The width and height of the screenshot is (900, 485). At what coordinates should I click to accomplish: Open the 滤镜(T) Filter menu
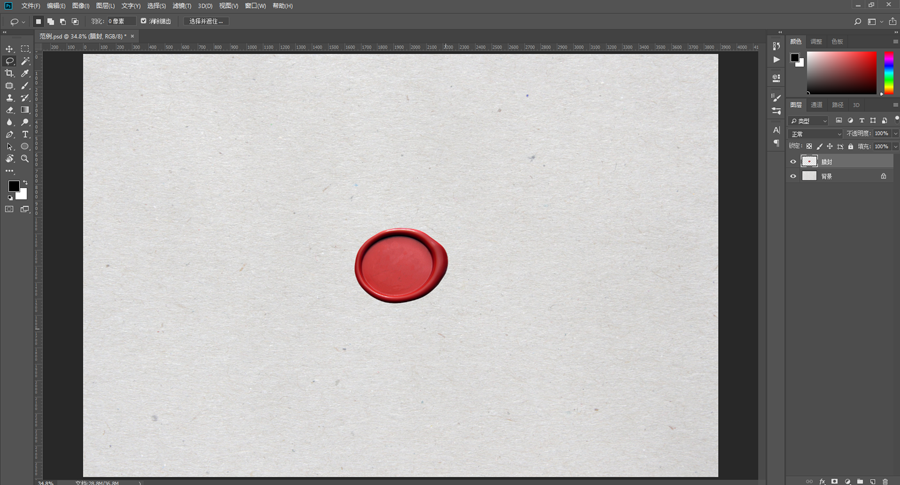pyautogui.click(x=182, y=6)
